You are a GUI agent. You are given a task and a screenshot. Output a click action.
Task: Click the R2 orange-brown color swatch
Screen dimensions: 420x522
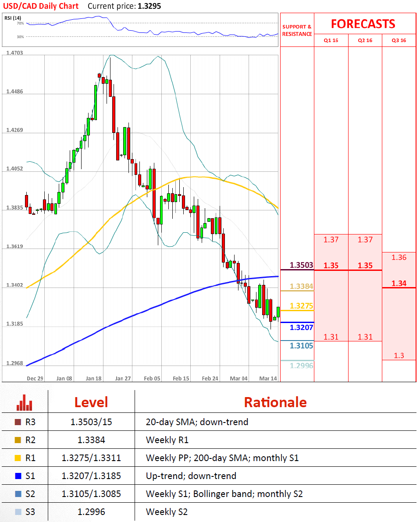[x=18, y=440]
